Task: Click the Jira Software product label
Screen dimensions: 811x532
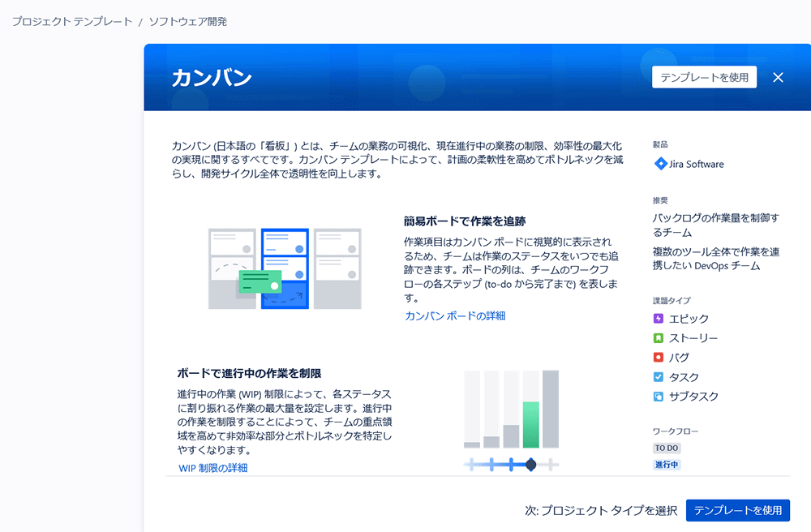Action: click(696, 164)
